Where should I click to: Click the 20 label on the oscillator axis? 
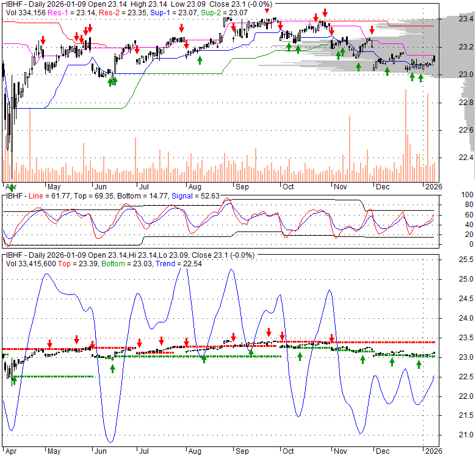coord(469,234)
